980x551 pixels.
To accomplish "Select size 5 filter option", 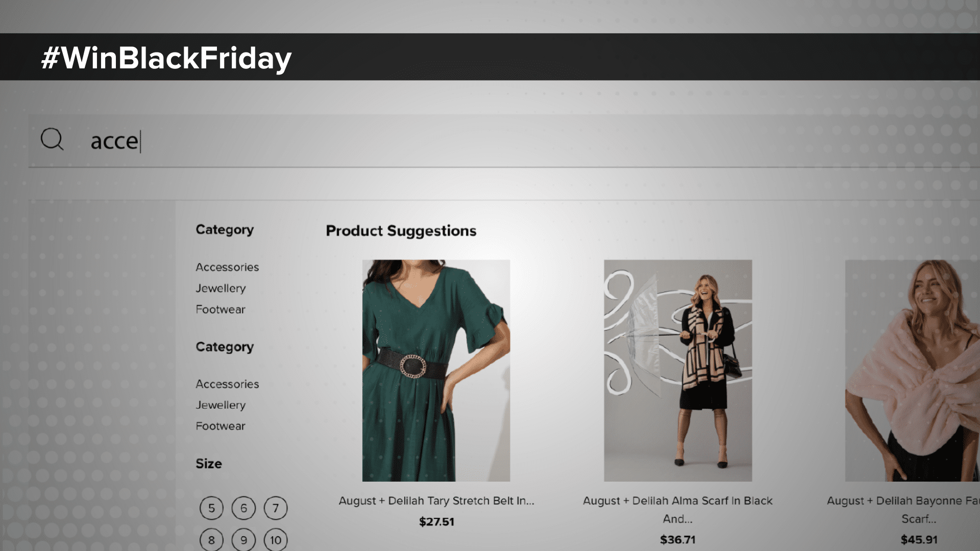I will [x=211, y=508].
